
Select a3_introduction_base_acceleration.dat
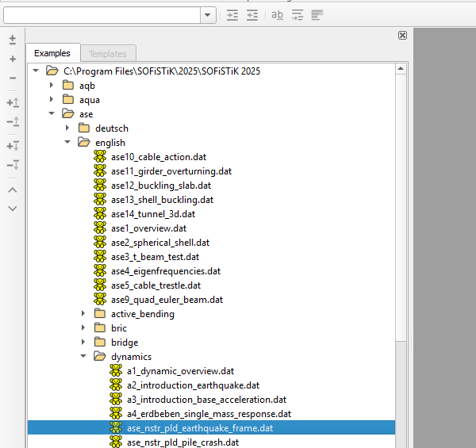206,400
